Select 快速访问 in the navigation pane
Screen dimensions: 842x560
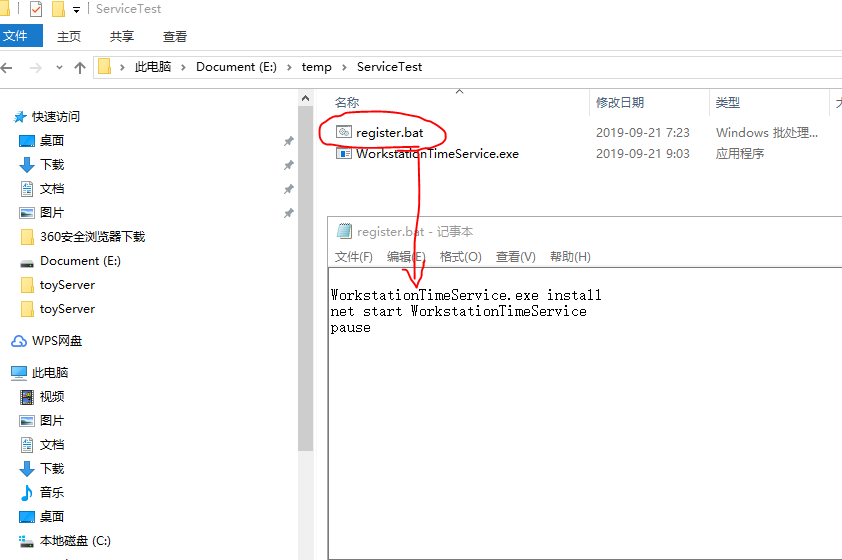point(56,117)
